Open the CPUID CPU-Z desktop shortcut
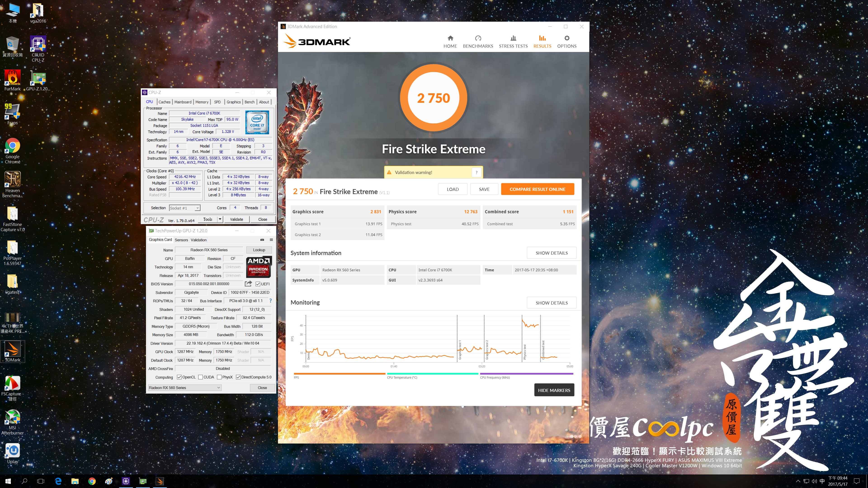 (38, 49)
